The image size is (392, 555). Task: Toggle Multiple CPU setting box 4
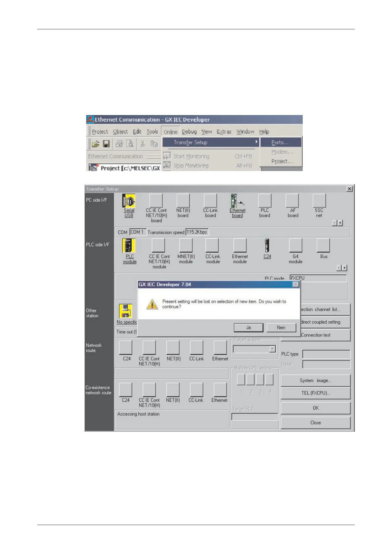point(269,380)
